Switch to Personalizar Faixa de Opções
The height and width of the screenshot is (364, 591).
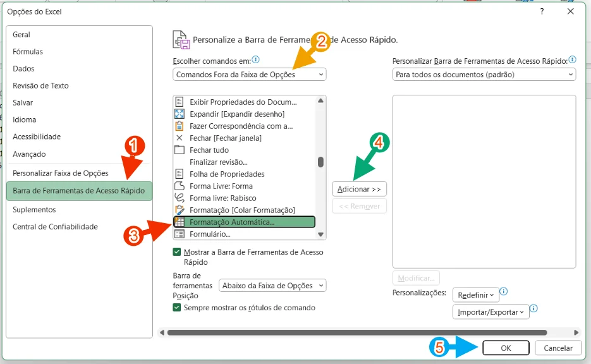79,173
